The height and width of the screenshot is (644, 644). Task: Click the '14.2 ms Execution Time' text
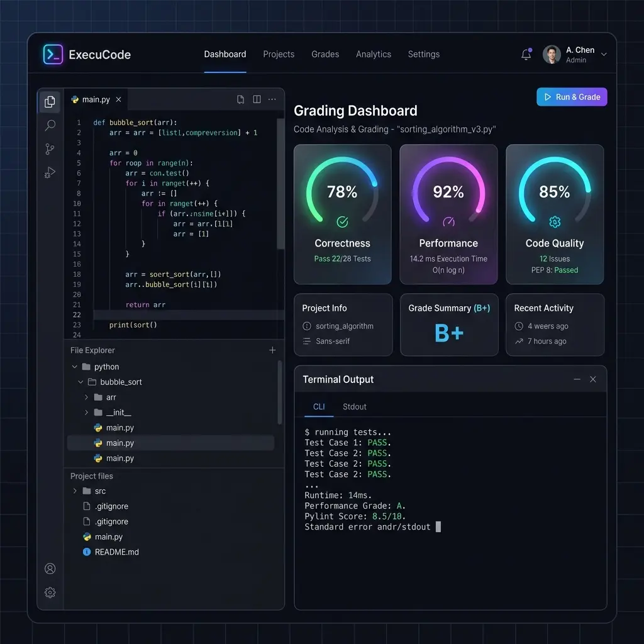[x=448, y=258]
